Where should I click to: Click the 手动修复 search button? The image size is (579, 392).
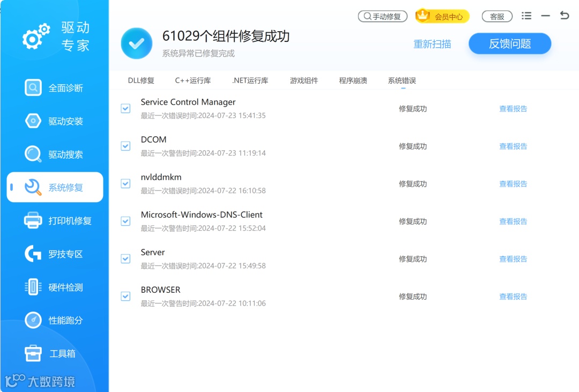pos(383,16)
